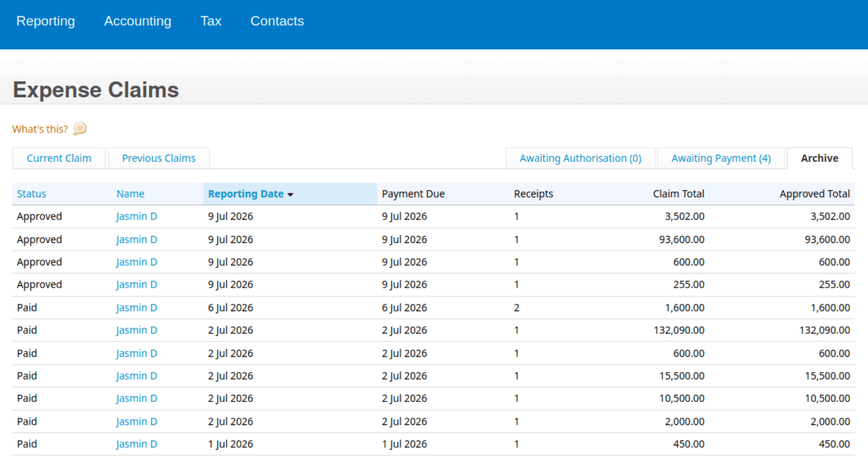Click the 1 Jul 2026 reporting date cell

(x=230, y=444)
